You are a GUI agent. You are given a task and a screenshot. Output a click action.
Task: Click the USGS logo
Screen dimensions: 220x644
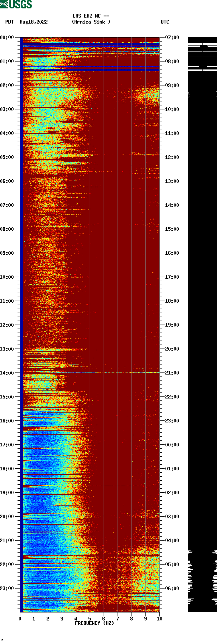[16, 4]
